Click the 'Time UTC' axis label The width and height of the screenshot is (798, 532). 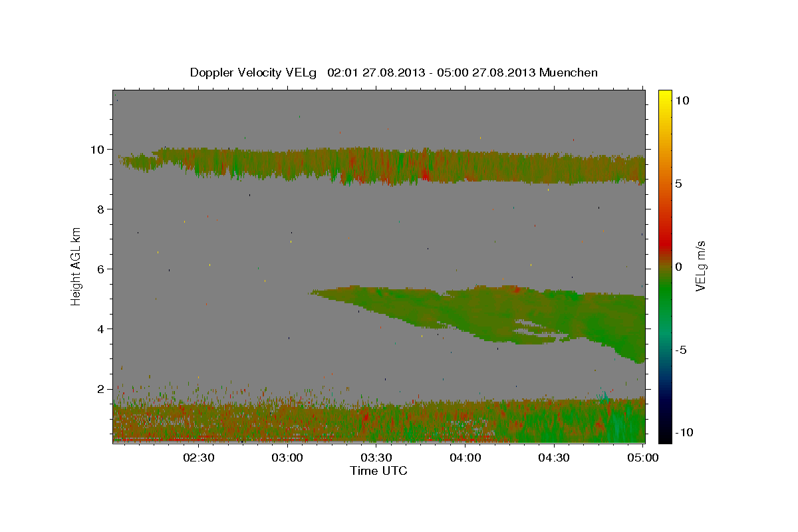click(378, 470)
